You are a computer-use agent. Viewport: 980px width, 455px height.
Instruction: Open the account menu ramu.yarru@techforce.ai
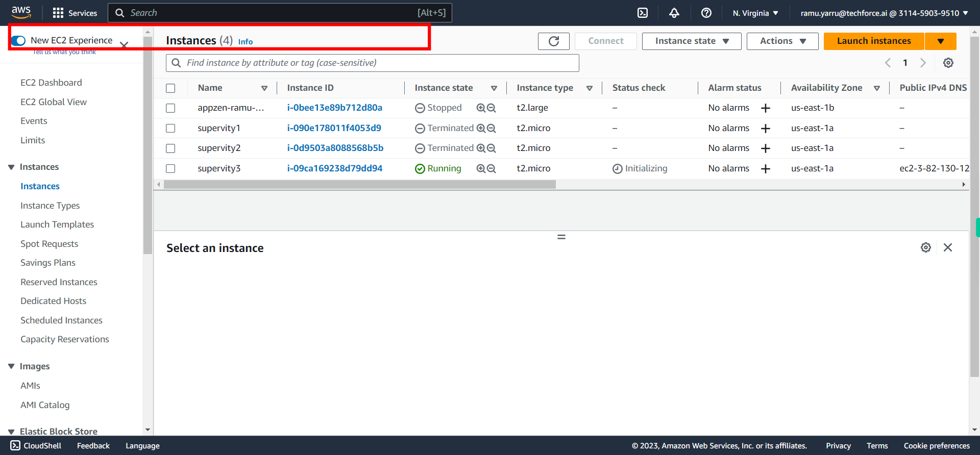click(x=884, y=13)
